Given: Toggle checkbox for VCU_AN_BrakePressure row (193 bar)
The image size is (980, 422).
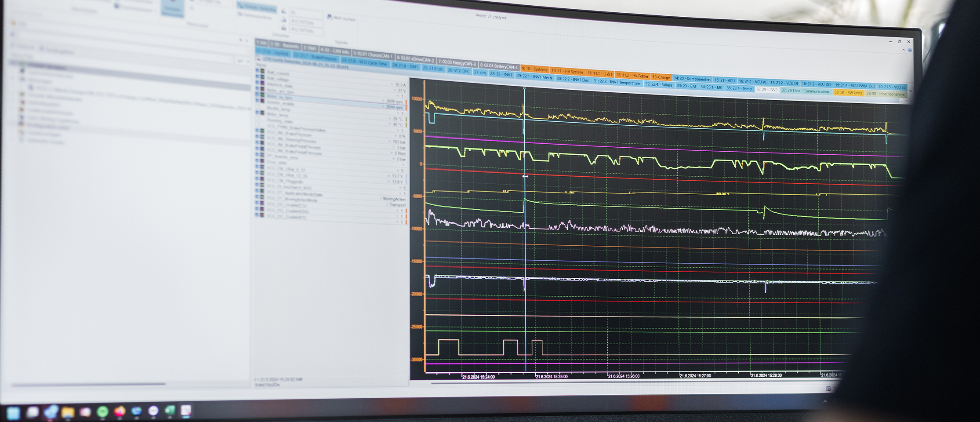Looking at the screenshot, I should pos(257,130).
